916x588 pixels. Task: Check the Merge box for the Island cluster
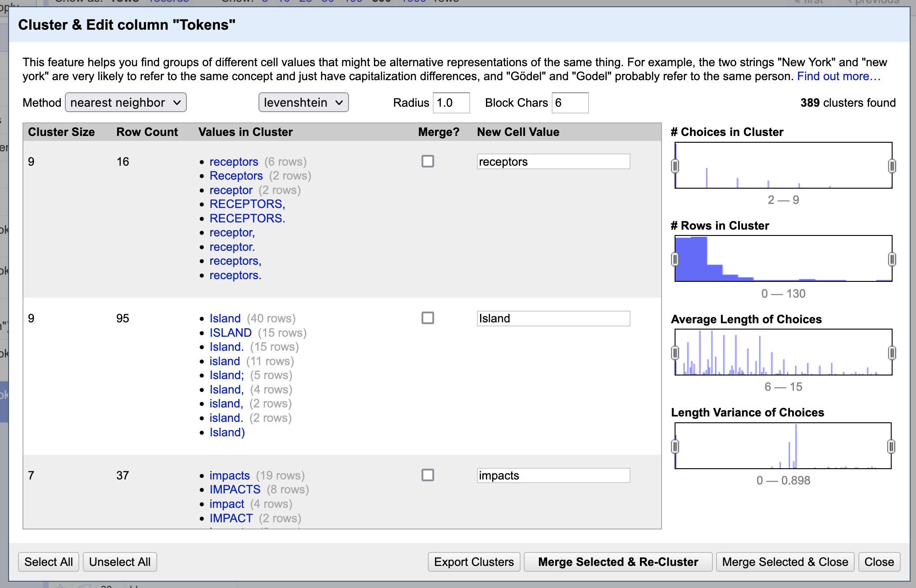(x=427, y=318)
